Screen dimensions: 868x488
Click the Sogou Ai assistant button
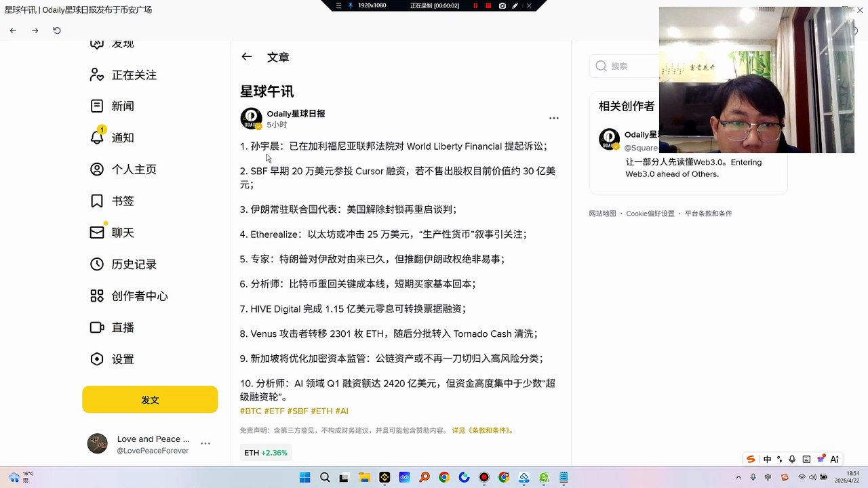tap(835, 459)
